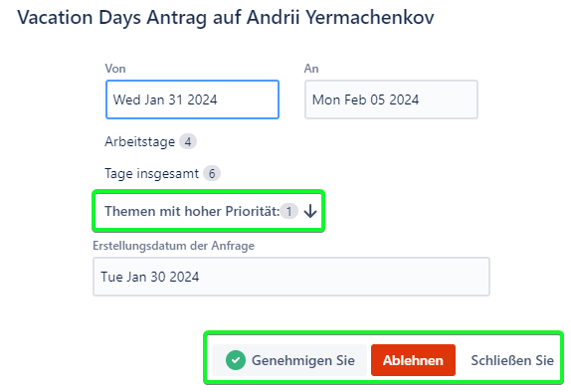Approve request with Genehmigen Sie button
Viewport: 571px width, 392px height.
[289, 360]
